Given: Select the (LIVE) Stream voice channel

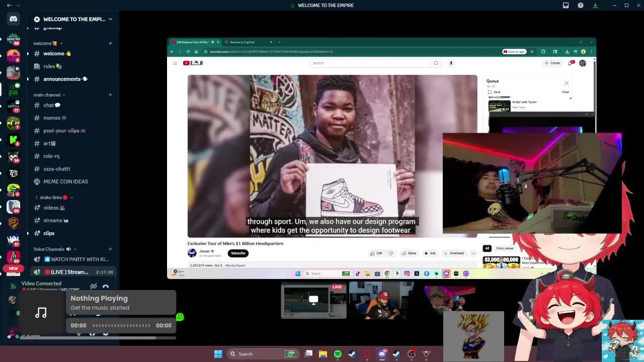Looking at the screenshot, I should click(x=73, y=272).
